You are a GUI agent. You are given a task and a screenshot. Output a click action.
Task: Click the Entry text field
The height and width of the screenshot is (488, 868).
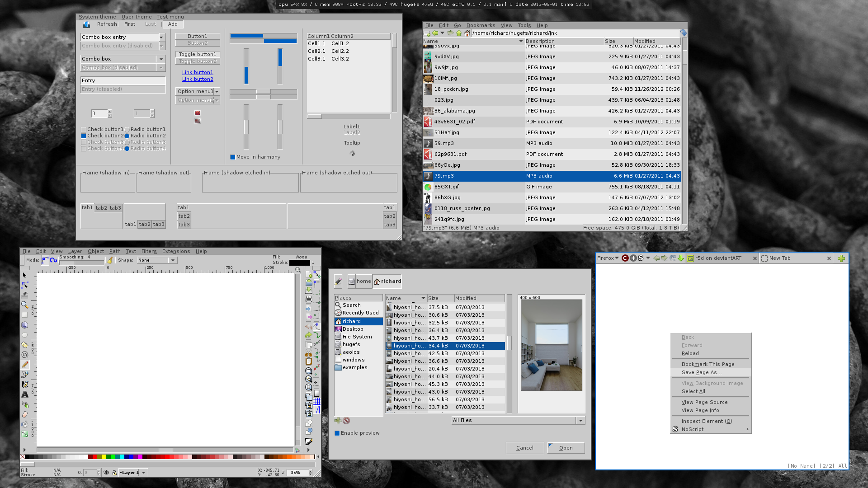(x=123, y=80)
